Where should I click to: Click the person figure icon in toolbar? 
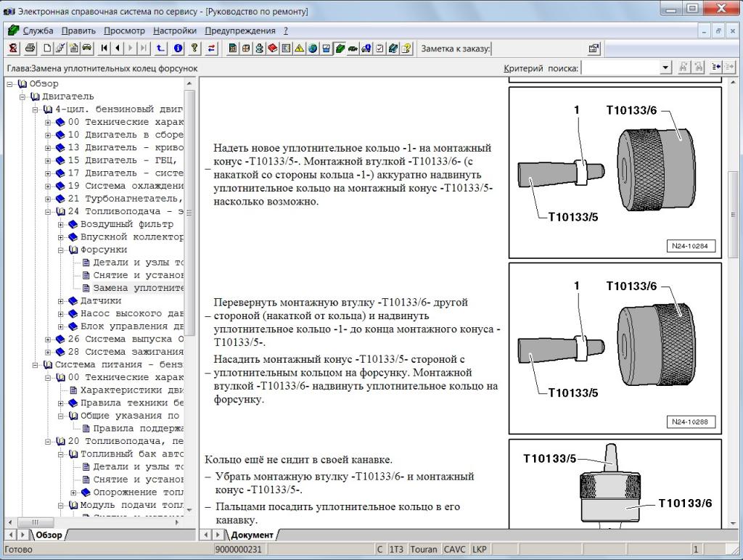click(x=259, y=49)
